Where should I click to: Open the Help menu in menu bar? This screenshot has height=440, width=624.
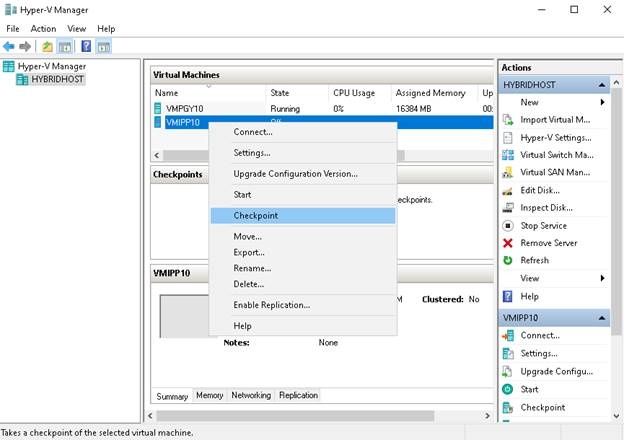(x=106, y=29)
